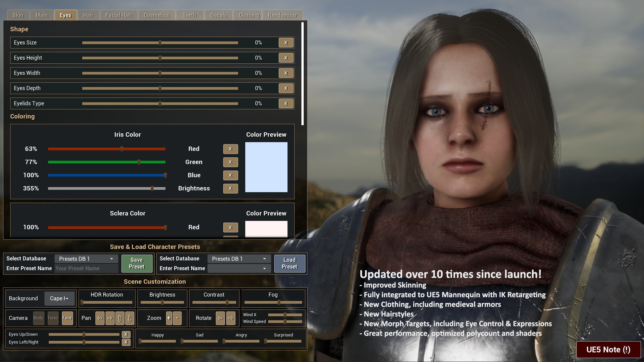Click the Pan left arrow icon

98,318
